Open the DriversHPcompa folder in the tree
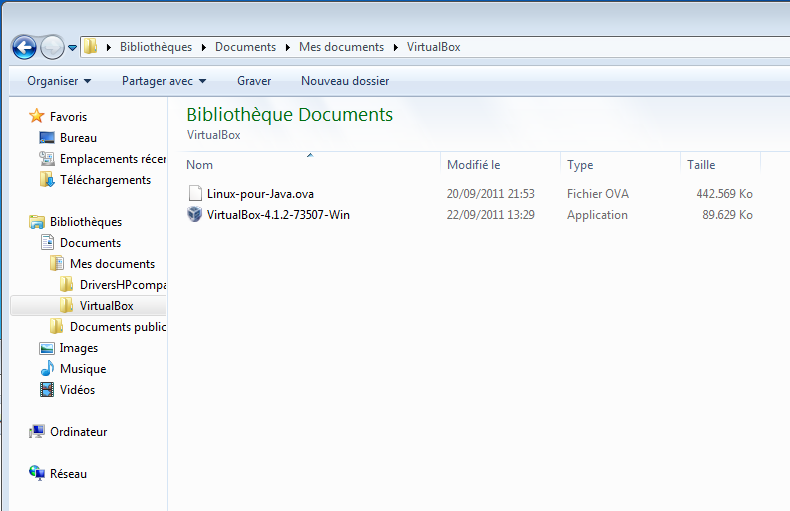Viewport: 790px width, 511px height. 123,285
